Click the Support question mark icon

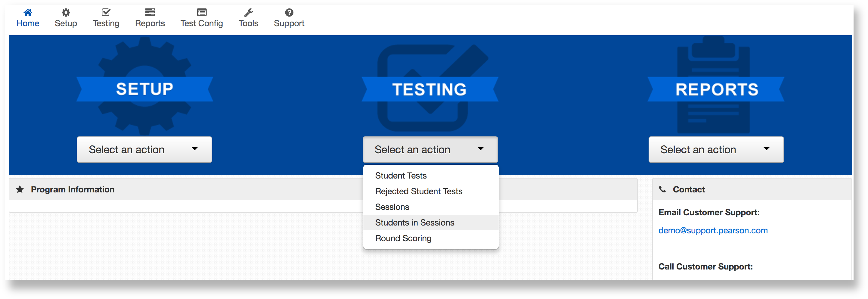(x=289, y=13)
